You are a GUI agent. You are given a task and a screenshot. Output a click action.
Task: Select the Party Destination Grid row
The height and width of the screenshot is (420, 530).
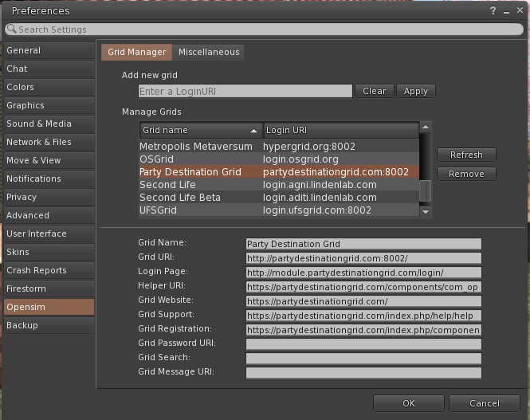coord(279,172)
